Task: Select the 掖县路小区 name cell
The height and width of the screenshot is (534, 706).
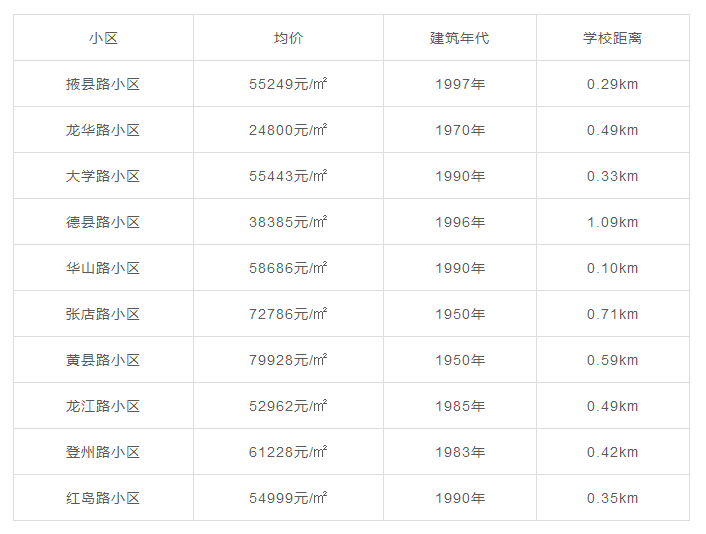Action: [x=103, y=84]
